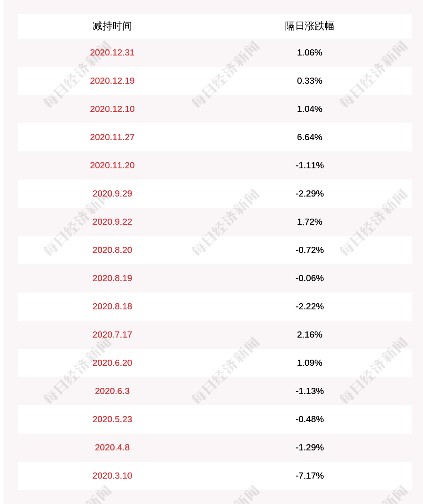Select the -2.29% change value
423x504 pixels.
click(309, 194)
